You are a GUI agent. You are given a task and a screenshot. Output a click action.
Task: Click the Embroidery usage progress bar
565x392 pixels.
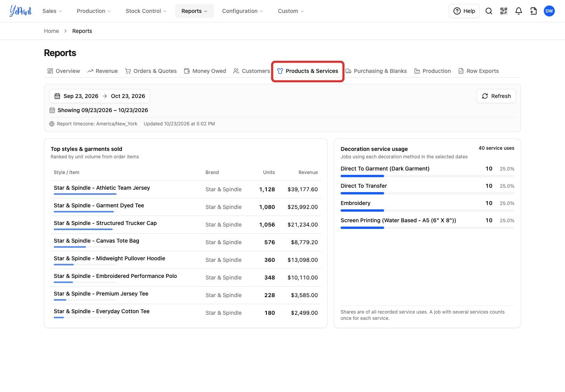point(427,211)
